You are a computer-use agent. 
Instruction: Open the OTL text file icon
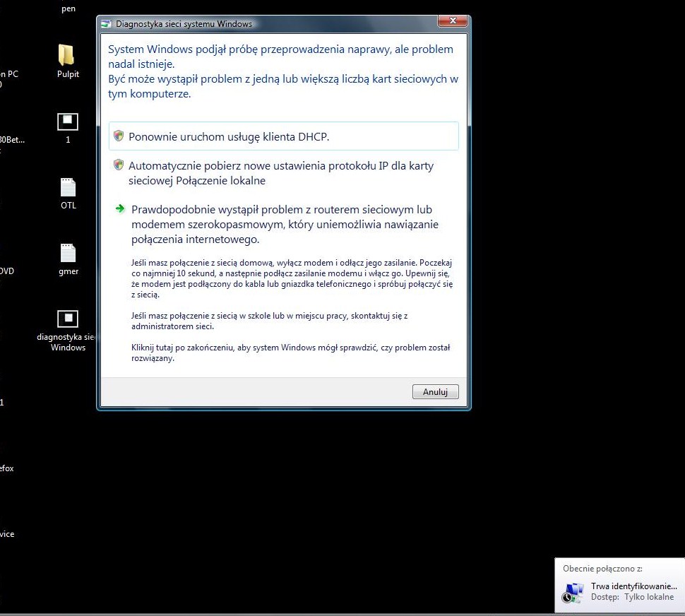click(68, 187)
